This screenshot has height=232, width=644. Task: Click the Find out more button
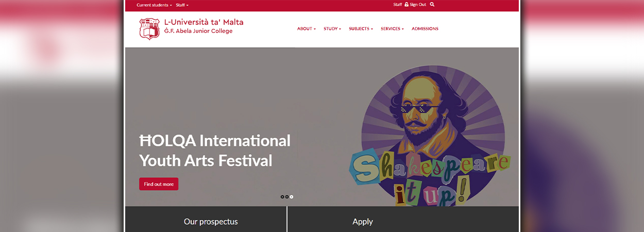coord(159,184)
